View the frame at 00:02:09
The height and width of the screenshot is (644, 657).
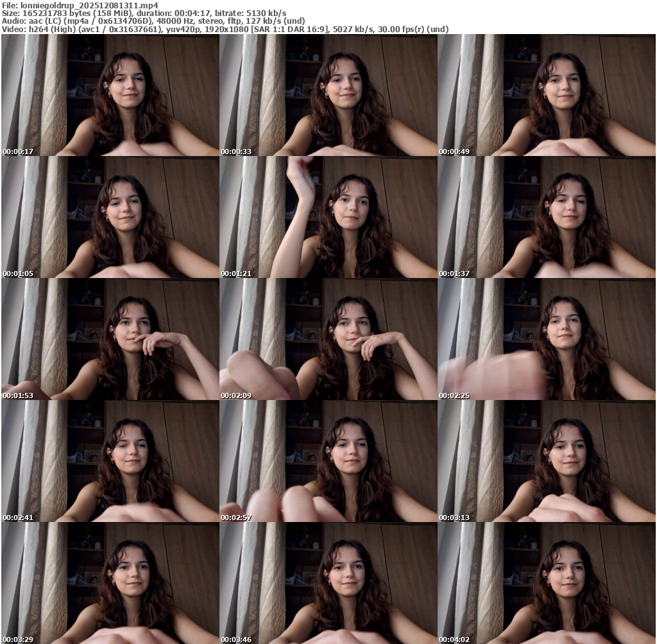pyautogui.click(x=328, y=339)
